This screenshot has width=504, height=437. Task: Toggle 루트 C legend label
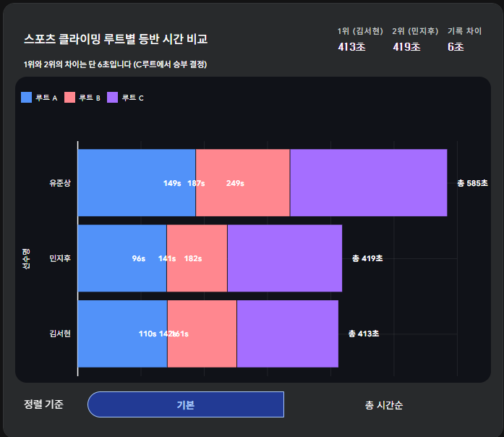pyautogui.click(x=132, y=98)
